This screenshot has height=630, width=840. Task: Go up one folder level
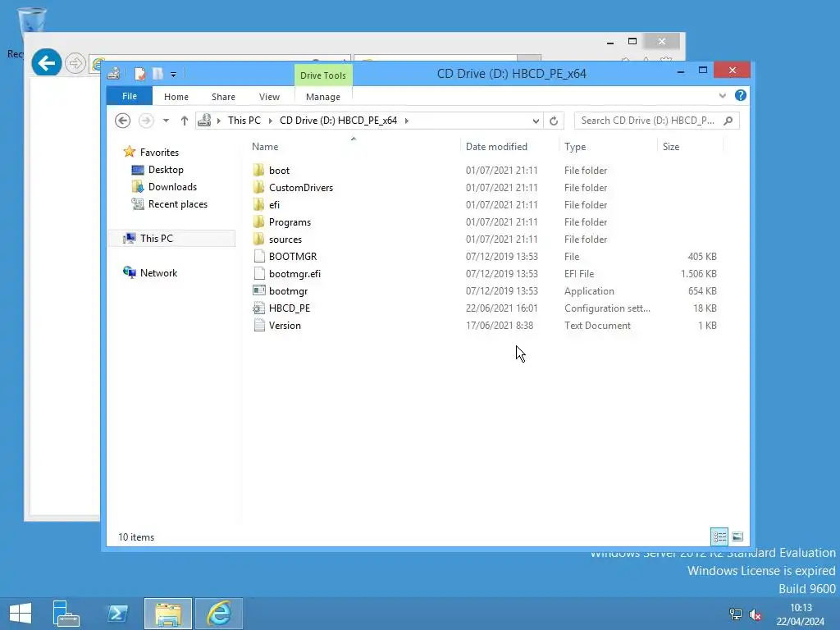185,121
